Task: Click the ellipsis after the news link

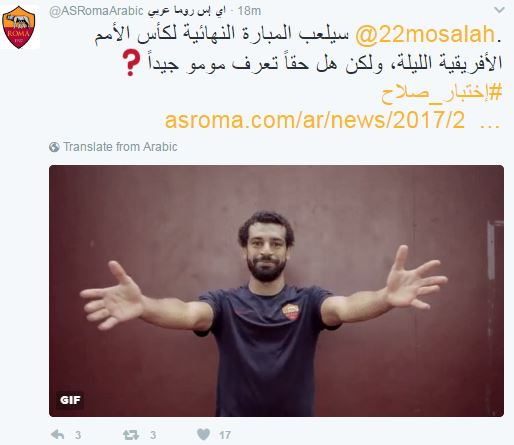Action: click(490, 125)
